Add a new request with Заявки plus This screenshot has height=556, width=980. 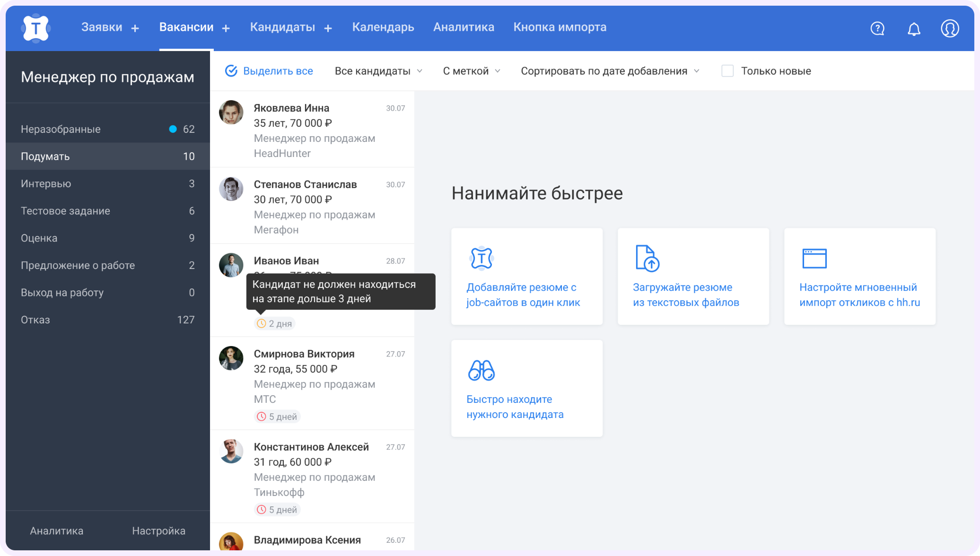click(135, 28)
